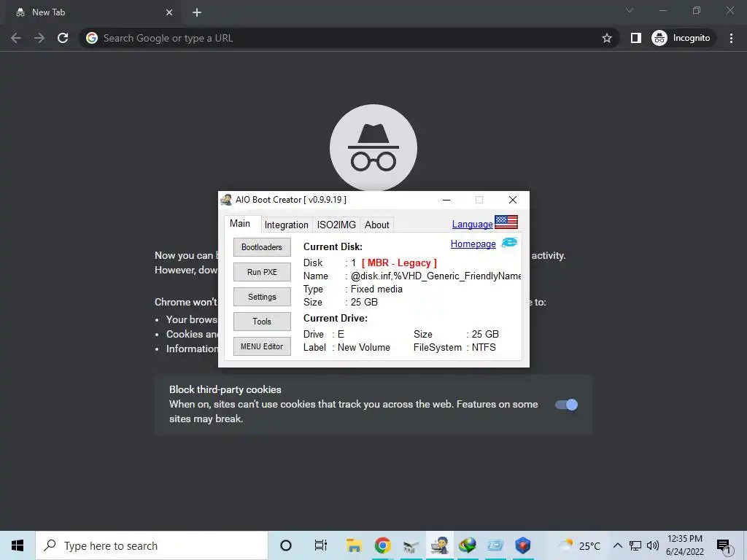Click the AIO Boot Creator title icon
Viewport: 747px width, 560px height.
(x=227, y=200)
